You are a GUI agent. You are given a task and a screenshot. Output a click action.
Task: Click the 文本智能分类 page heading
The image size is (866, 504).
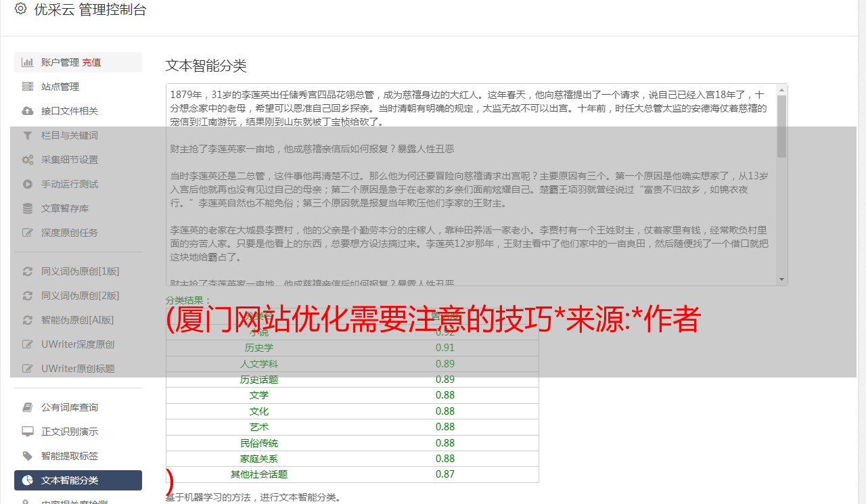tap(206, 66)
